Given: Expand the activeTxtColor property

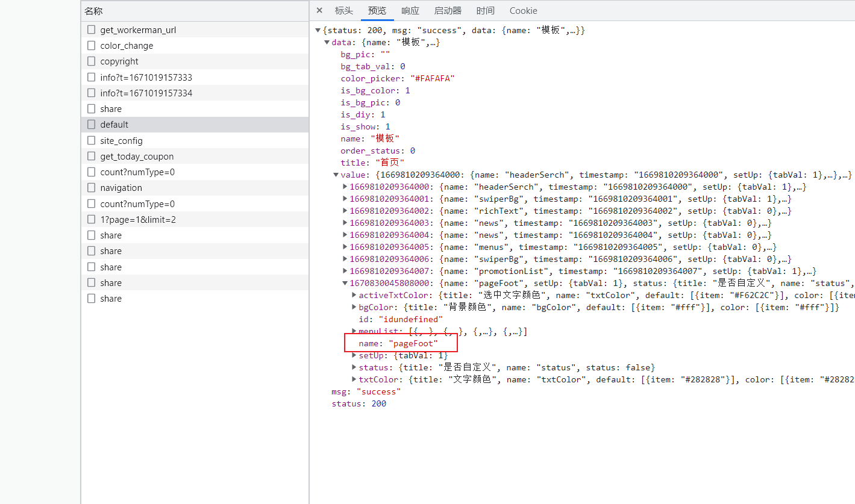Looking at the screenshot, I should pyautogui.click(x=354, y=295).
